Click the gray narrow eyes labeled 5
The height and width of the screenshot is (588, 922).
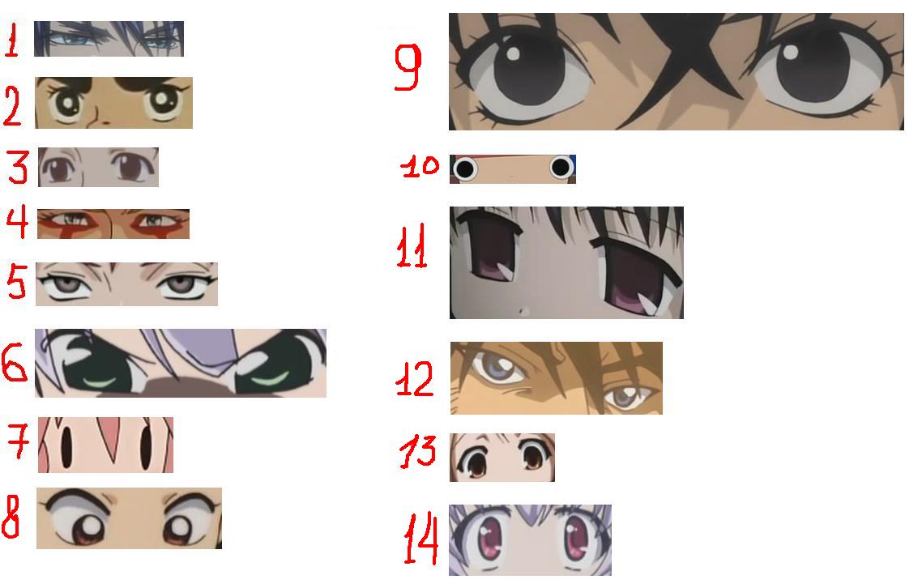126,284
